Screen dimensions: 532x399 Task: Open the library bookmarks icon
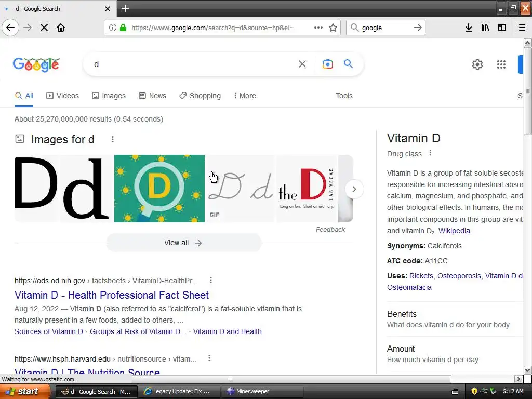click(485, 28)
